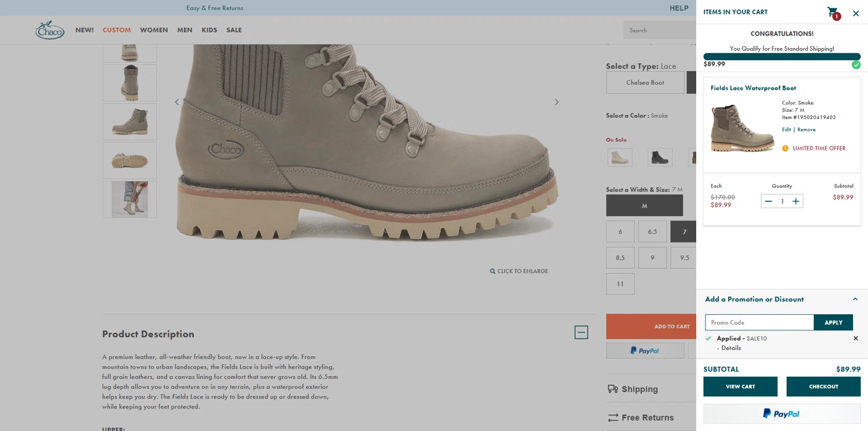Open the CUSTOM menu item
Viewport: 868px width, 431px height.
click(x=117, y=30)
